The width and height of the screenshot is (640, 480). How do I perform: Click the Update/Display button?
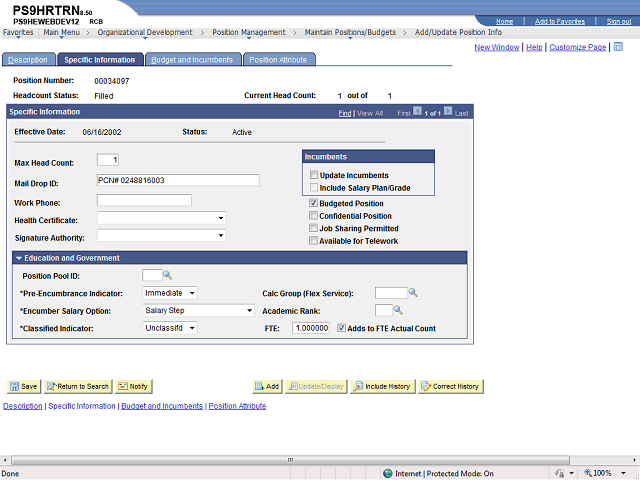316,386
